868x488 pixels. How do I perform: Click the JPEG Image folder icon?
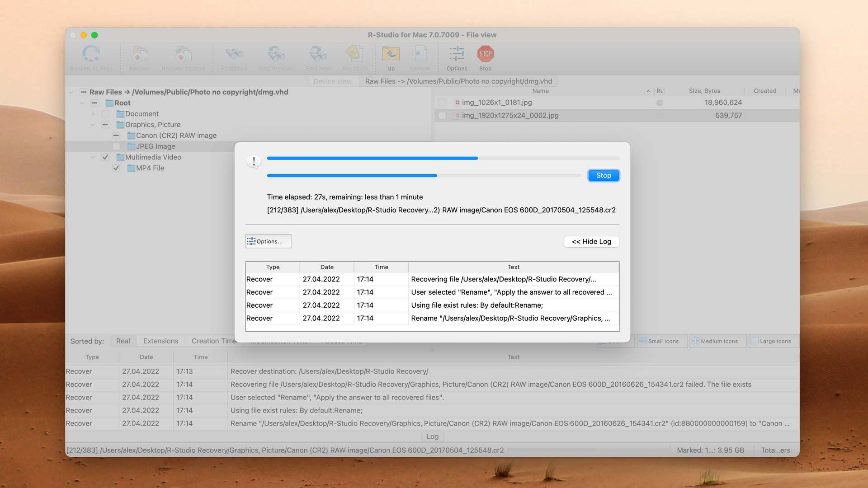[131, 146]
